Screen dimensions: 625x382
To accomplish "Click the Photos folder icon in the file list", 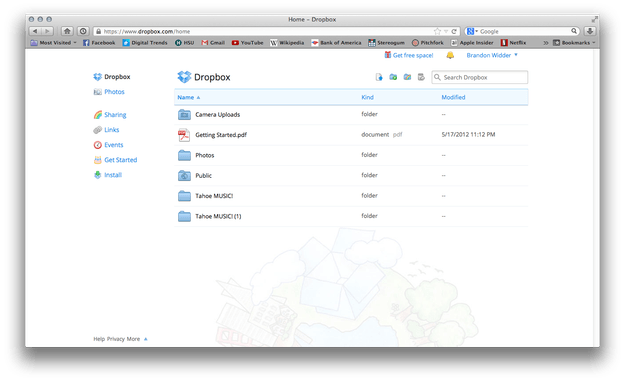I will 184,155.
